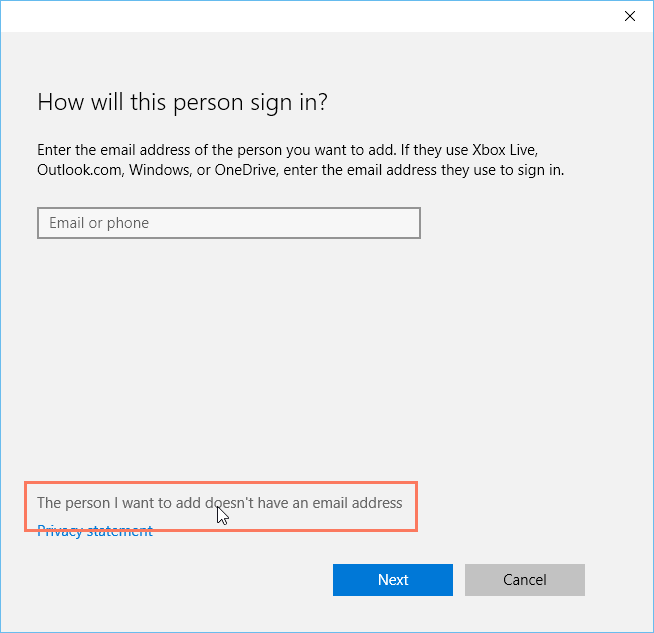Follow the blue Privacy statement hyperlink

click(95, 531)
